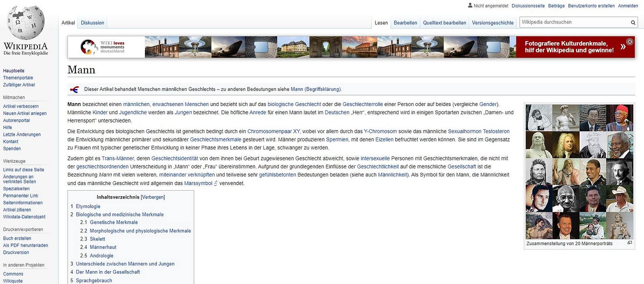Open the Diskussionsseite link

click(528, 6)
